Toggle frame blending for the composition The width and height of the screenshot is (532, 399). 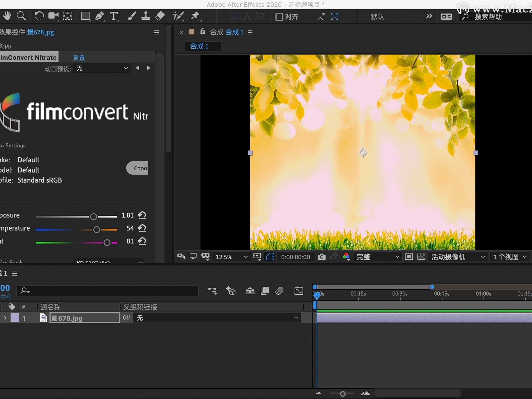[x=265, y=291]
